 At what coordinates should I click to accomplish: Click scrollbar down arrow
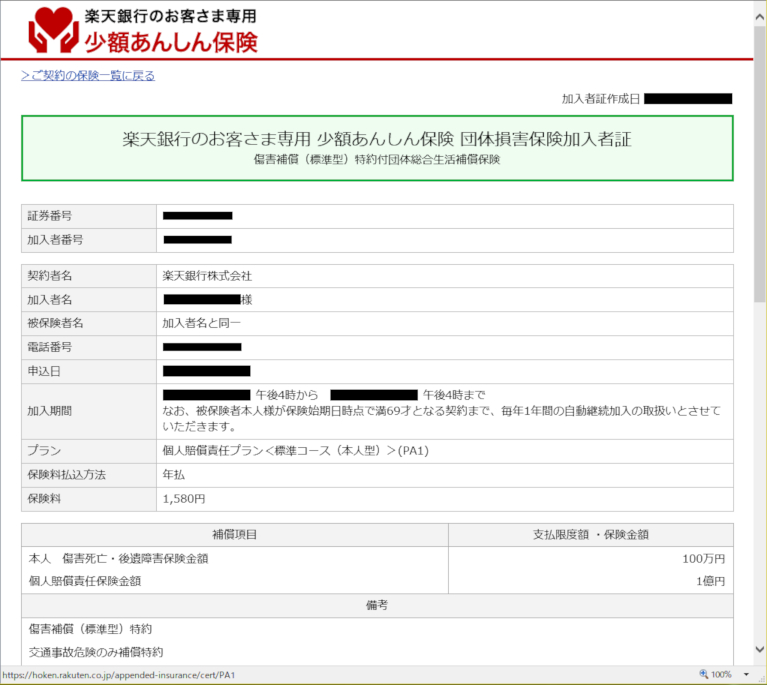[x=760, y=650]
